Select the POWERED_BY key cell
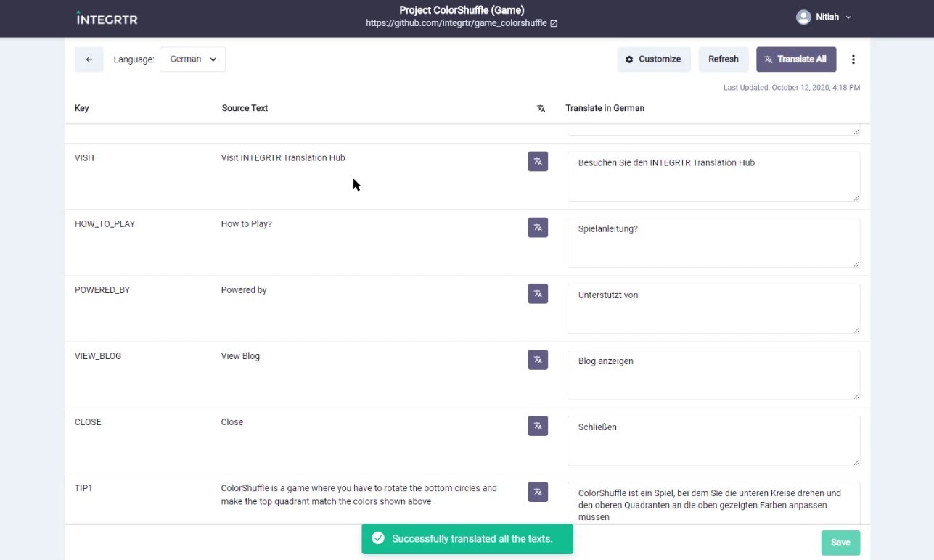The height and width of the screenshot is (560, 934). coord(102,289)
